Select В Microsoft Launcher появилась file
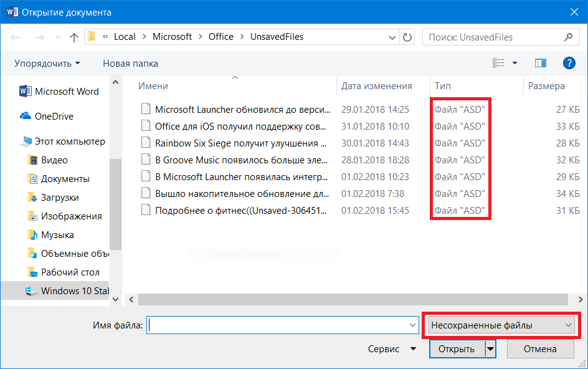Screen dimensions: 588x369 point(242,177)
